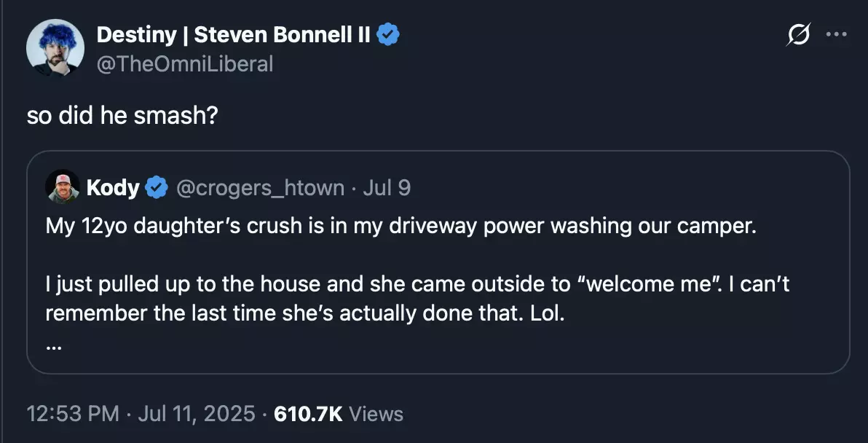This screenshot has height=443, width=868.
Task: View the 610.7K views count
Action: click(x=308, y=414)
